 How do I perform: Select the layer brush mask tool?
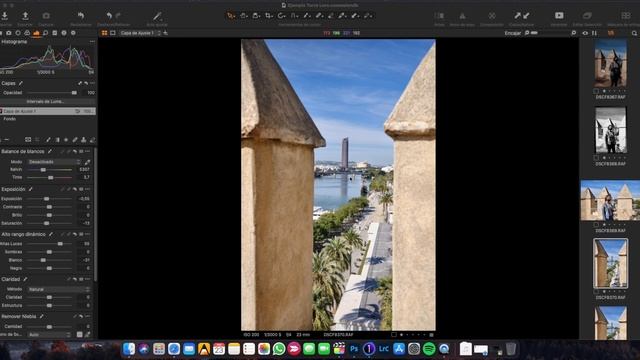coord(49,140)
